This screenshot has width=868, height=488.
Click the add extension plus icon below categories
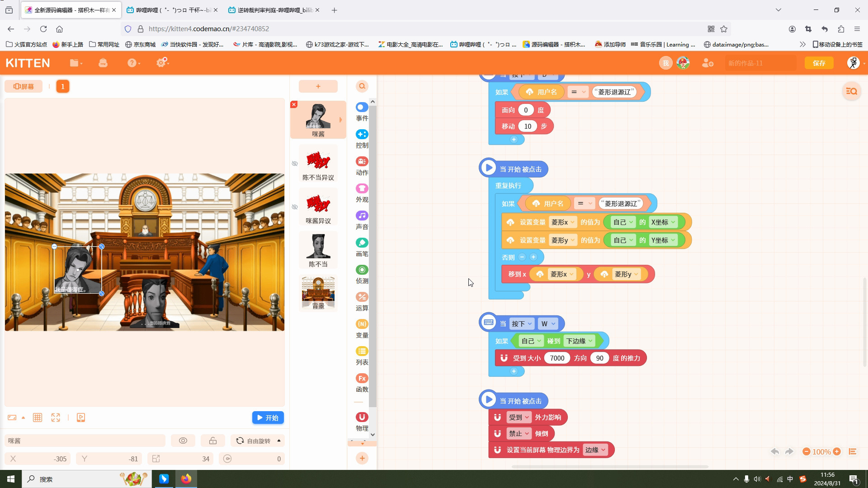(362, 458)
